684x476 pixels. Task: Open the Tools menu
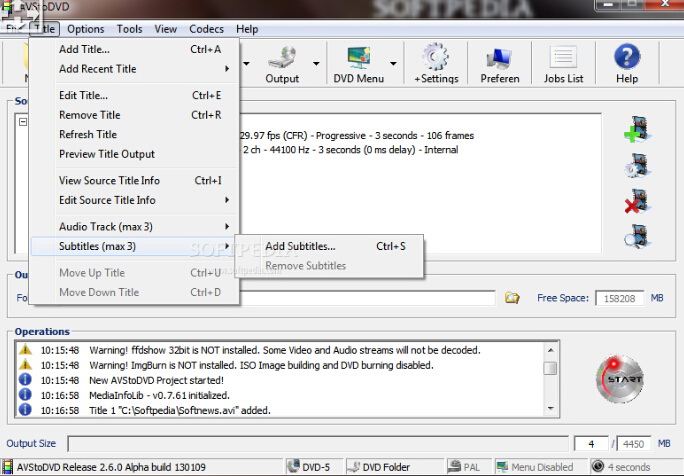[x=129, y=29]
